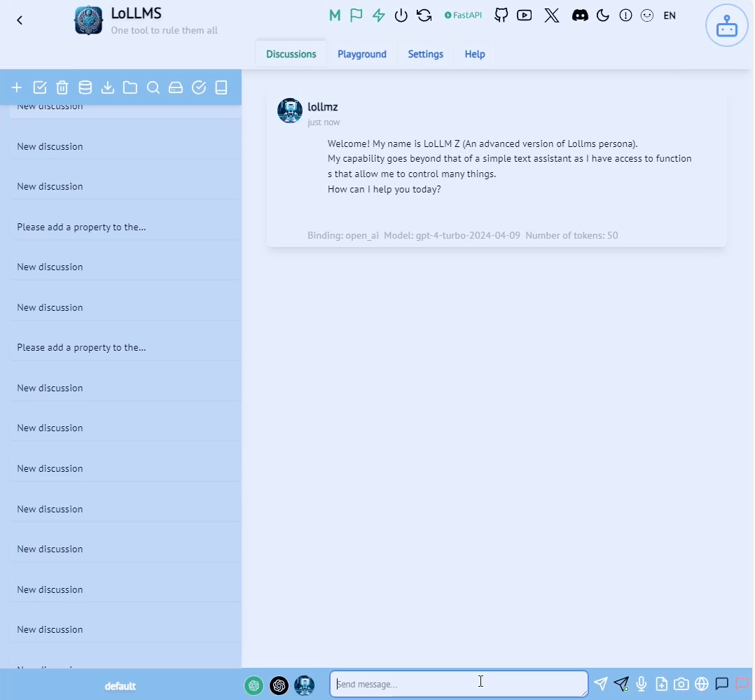Open the YouTube icon link
The height and width of the screenshot is (700, 755).
point(525,15)
